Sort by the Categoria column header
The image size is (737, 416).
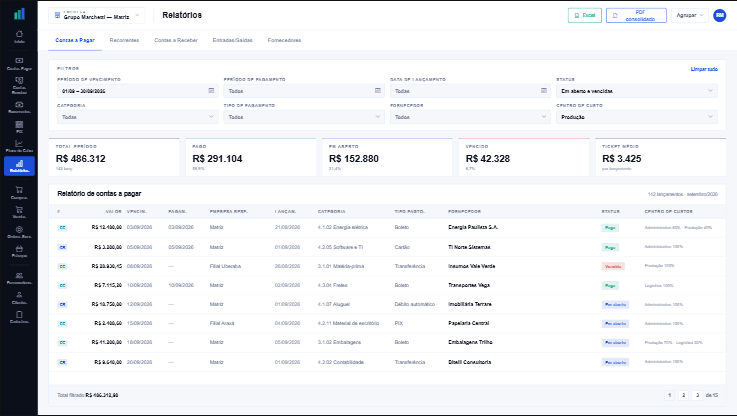[x=331, y=212]
